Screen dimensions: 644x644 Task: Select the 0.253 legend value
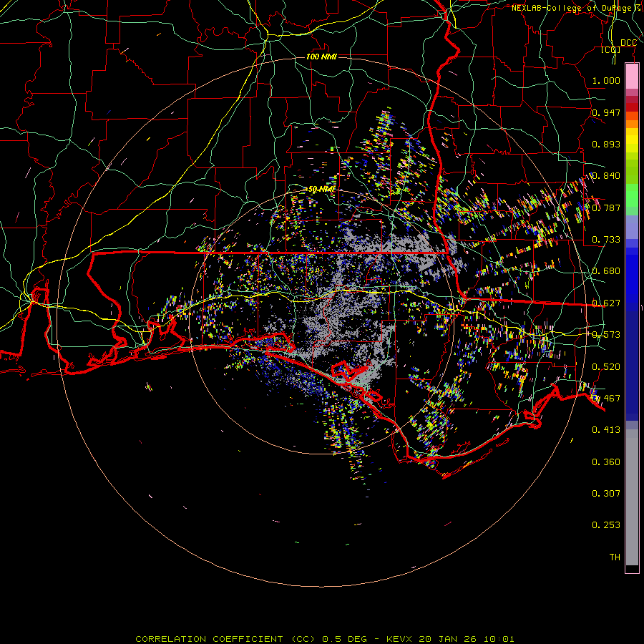(606, 525)
